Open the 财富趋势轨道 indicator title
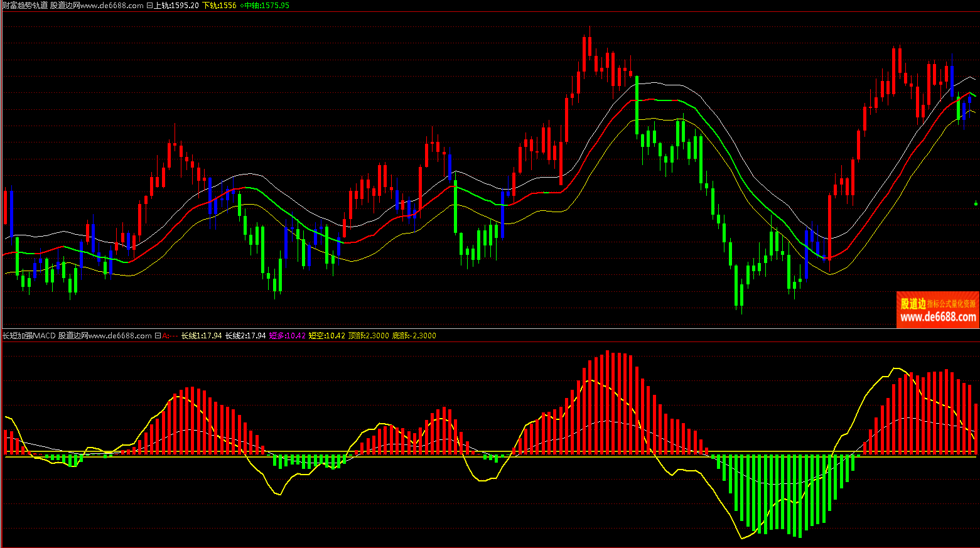This screenshot has width=980, height=548. 25,6
